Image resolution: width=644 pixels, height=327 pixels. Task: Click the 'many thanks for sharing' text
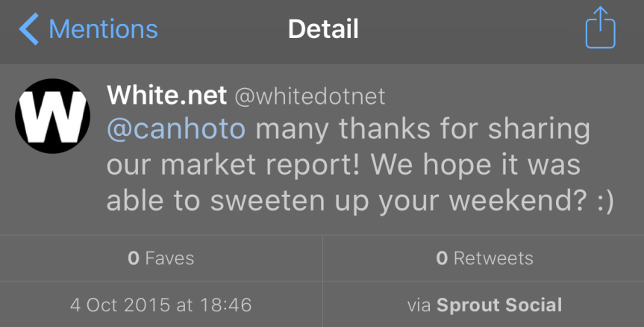click(423, 128)
